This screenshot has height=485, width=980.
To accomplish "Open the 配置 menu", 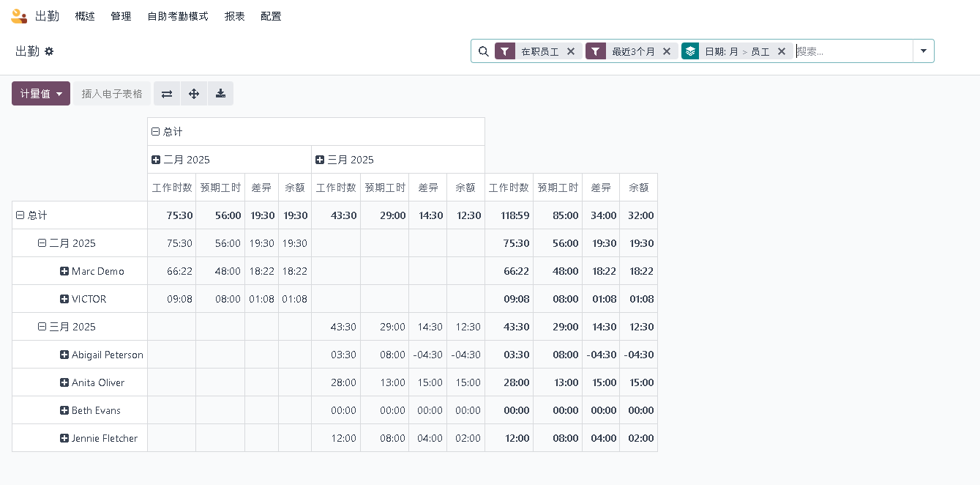I will (271, 16).
